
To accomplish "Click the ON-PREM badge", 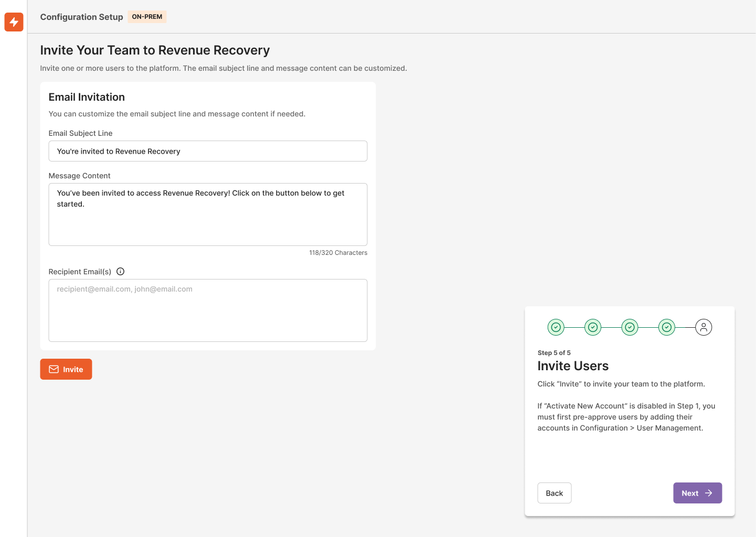I will pyautogui.click(x=147, y=16).
